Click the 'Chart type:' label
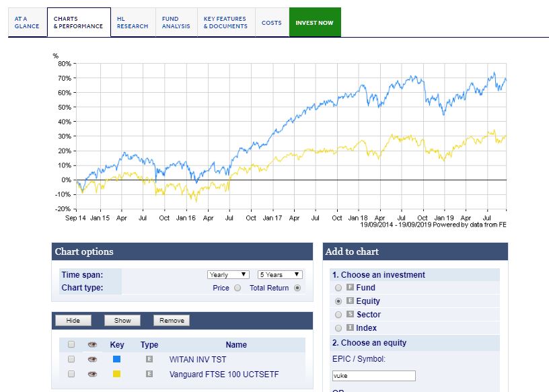 click(82, 288)
